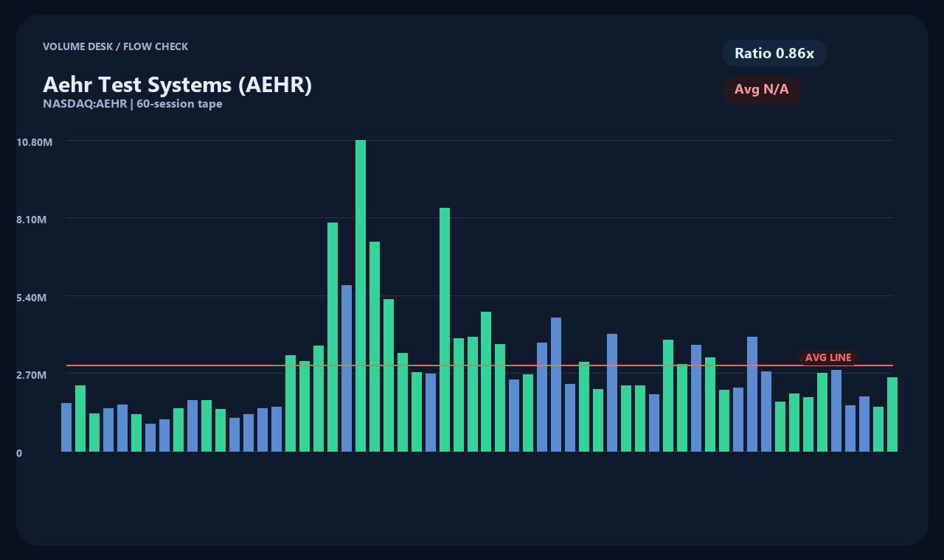Screen dimensions: 944x560
Task: Click the Ratio 0.86x badge
Action: [x=774, y=53]
